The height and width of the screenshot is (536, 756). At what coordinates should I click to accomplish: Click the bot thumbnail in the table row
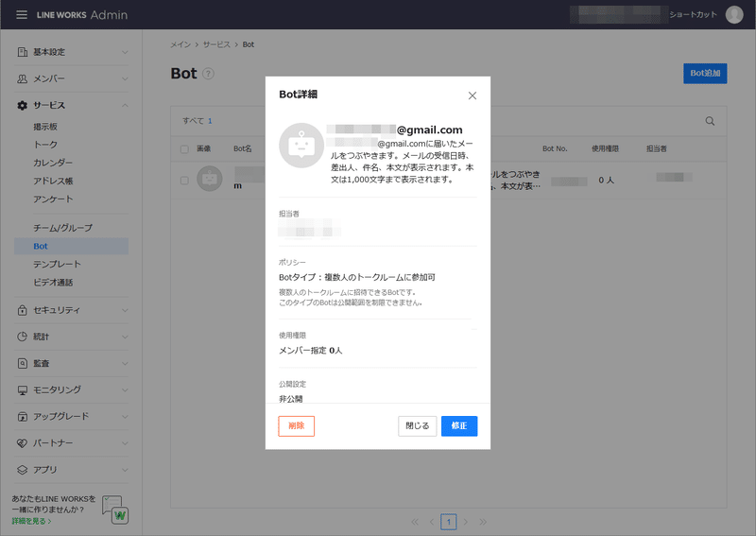210,179
